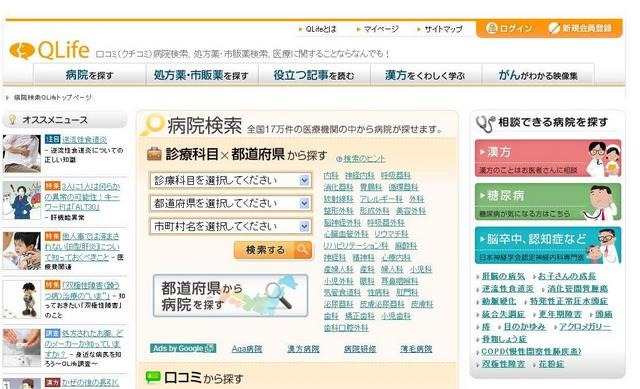This screenshot has width=640, height=389.
Task: Click the 新規会員登録 button
Action: [580, 28]
